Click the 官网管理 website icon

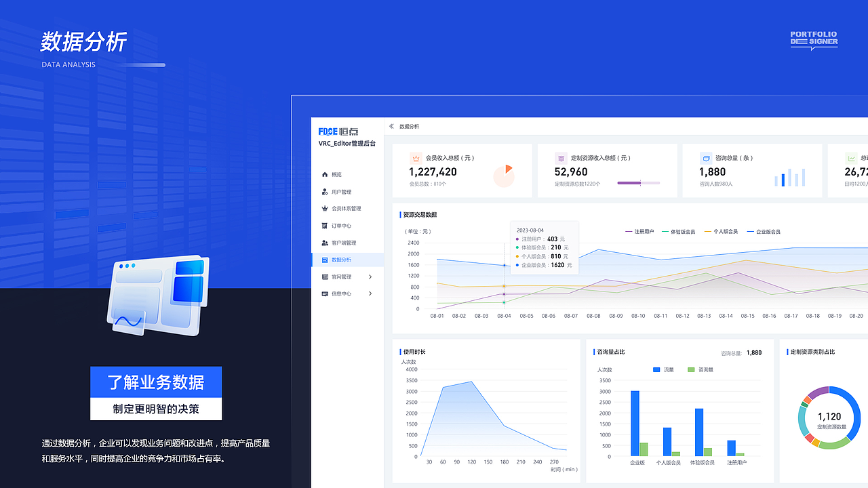point(325,277)
